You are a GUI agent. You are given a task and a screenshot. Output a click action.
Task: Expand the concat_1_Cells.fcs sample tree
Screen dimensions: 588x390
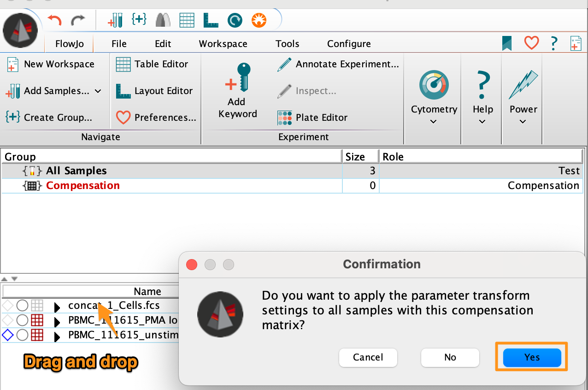tap(57, 306)
